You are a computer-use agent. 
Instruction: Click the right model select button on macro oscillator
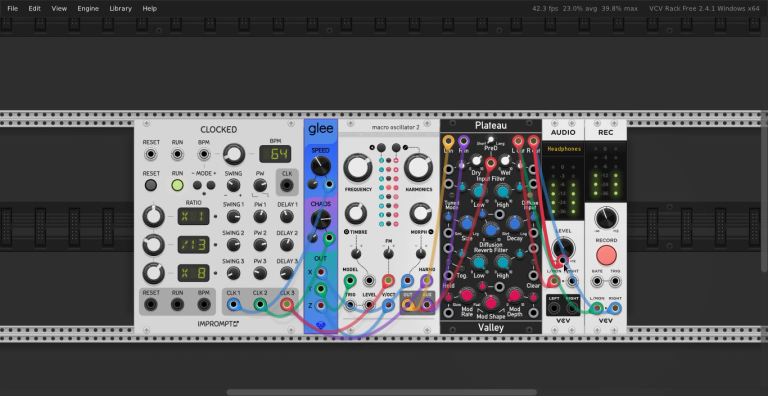pos(396,147)
